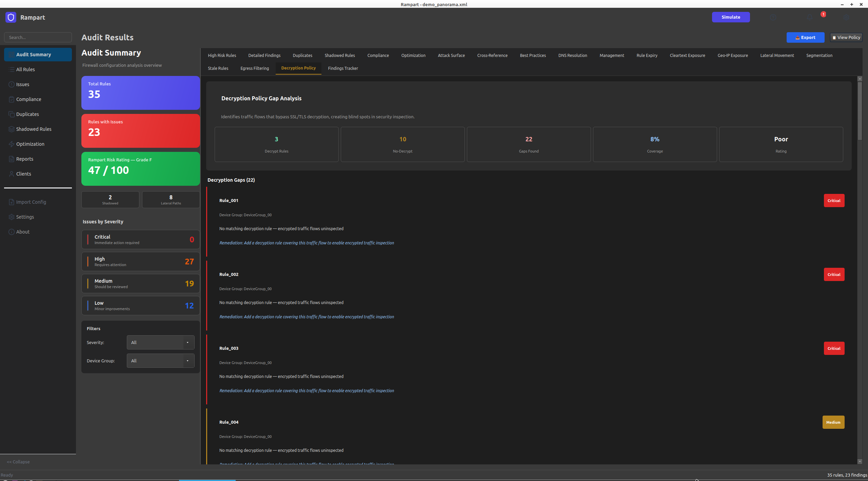The image size is (868, 481).
Task: Click the Rampart shield logo icon
Action: (11, 17)
